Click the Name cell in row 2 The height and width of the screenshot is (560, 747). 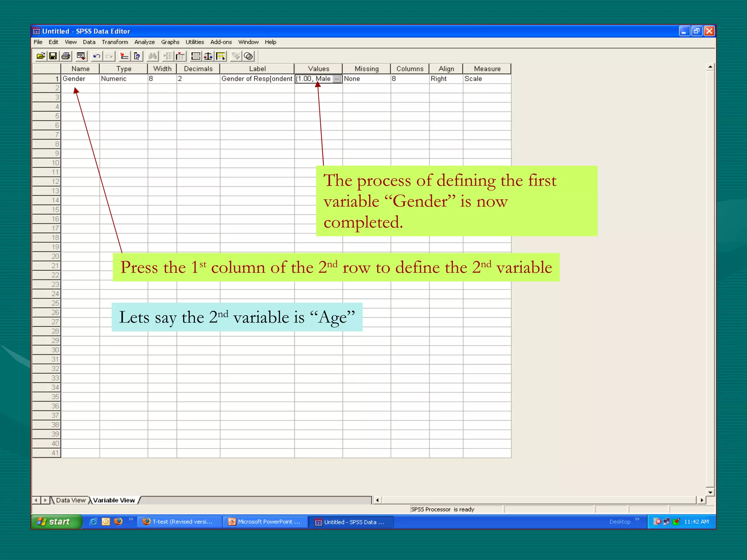(80, 88)
